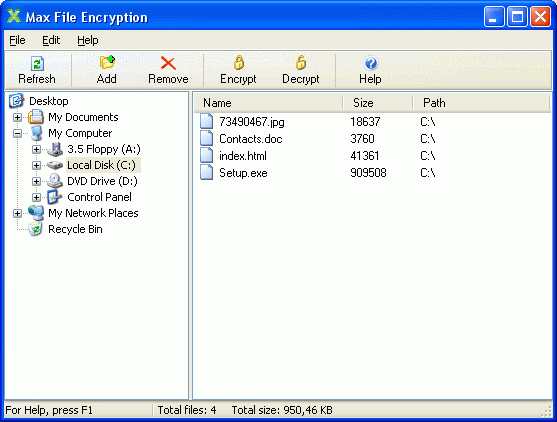The height and width of the screenshot is (422, 557).
Task: Select the Setup.exe file name
Action: pos(243,173)
